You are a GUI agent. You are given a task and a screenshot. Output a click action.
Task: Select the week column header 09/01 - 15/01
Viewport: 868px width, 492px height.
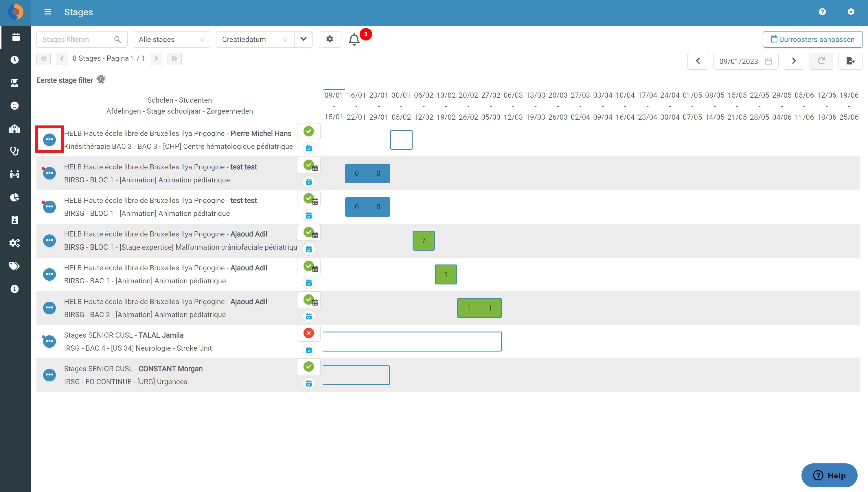pyautogui.click(x=334, y=106)
